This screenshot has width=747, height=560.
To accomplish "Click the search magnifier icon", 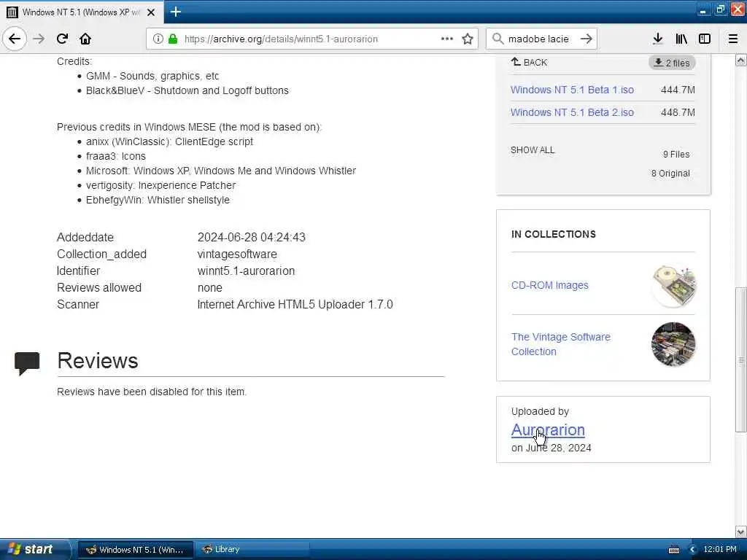I will point(498,39).
